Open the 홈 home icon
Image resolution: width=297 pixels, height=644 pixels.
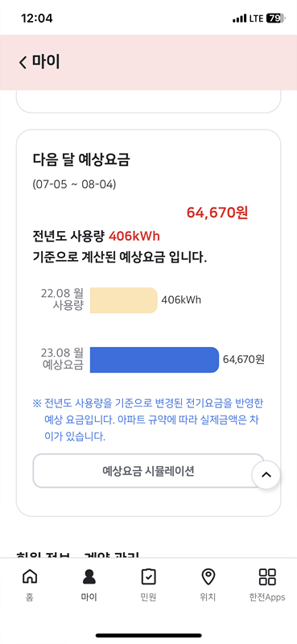(29, 576)
